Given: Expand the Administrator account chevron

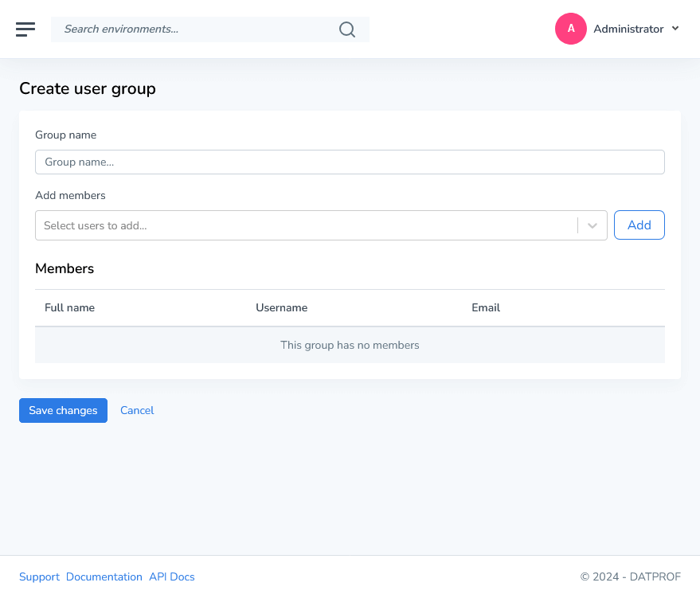Looking at the screenshot, I should point(675,29).
